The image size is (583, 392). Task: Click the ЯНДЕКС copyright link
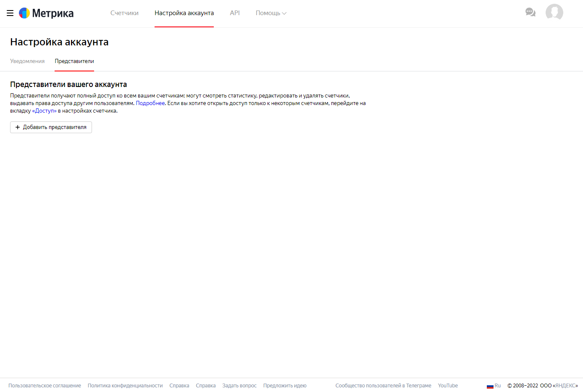point(565,386)
